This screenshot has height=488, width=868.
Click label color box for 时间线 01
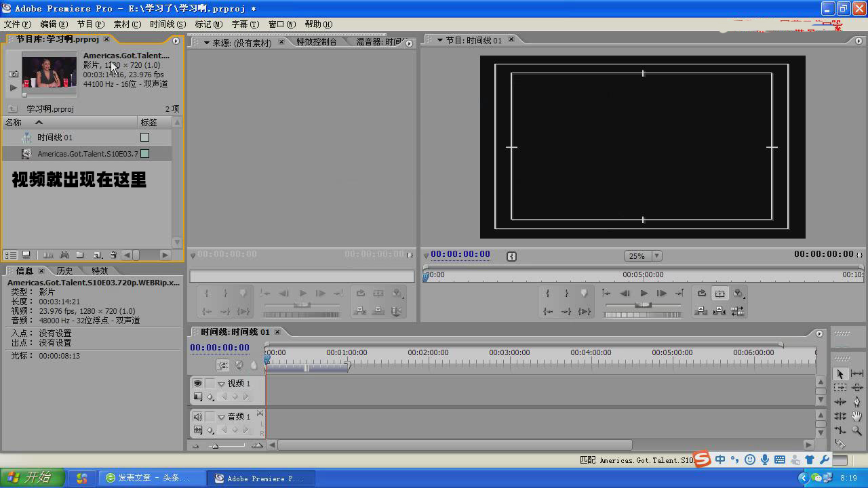coord(144,137)
